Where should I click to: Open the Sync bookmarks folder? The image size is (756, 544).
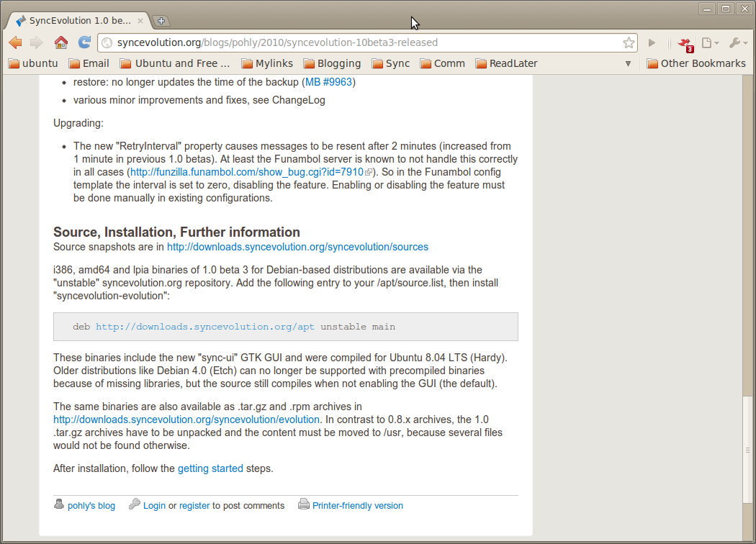(391, 63)
